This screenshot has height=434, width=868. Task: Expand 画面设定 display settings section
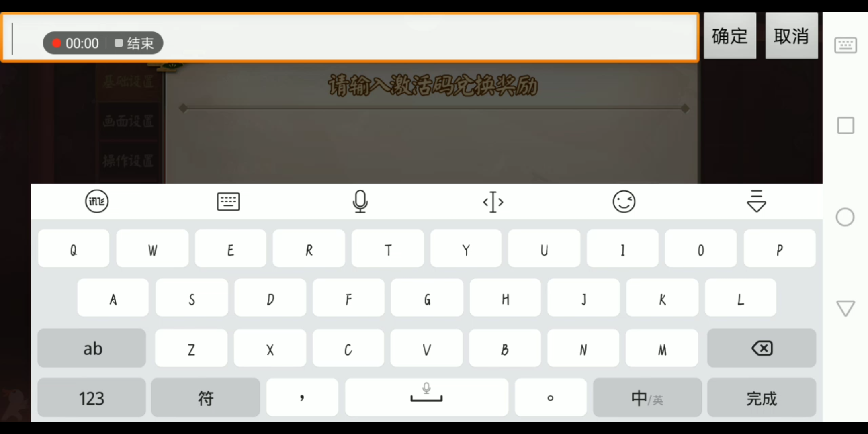click(x=128, y=121)
